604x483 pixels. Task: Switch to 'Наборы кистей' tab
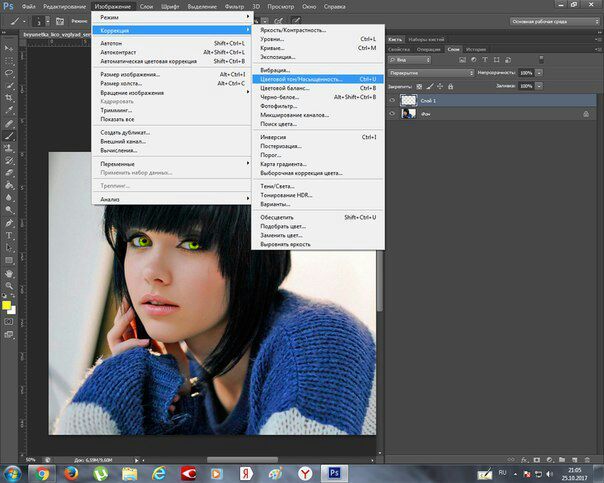(426, 39)
